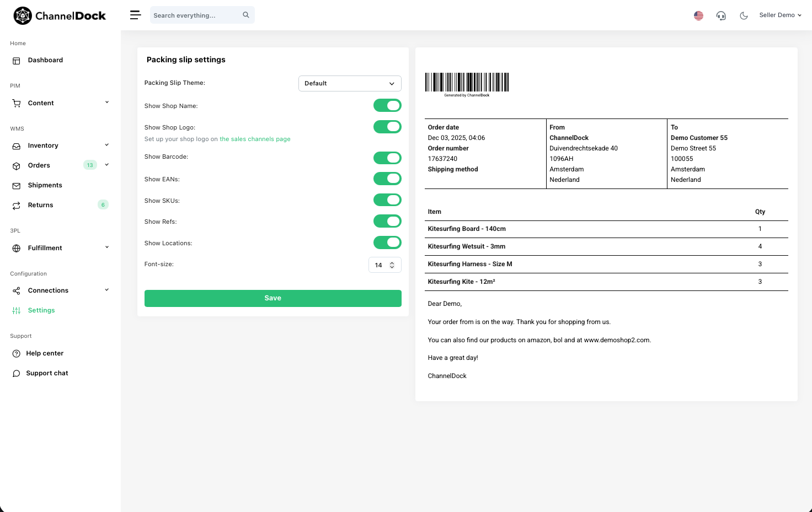Open the Seller Demo account menu
This screenshot has width=812, height=512.
click(780, 15)
